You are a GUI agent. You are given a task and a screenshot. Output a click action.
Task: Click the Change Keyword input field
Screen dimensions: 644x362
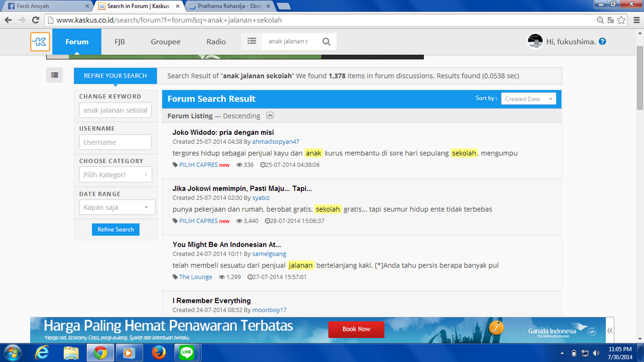[x=115, y=110]
